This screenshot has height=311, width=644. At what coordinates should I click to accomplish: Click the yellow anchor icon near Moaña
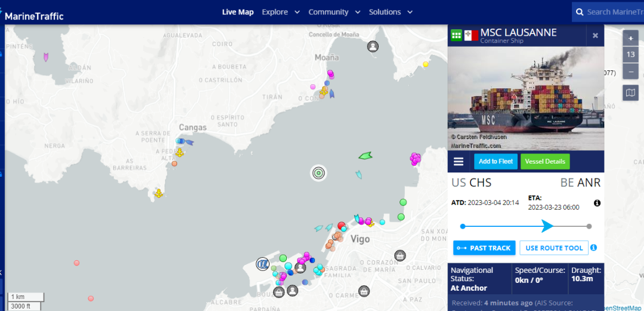[324, 91]
